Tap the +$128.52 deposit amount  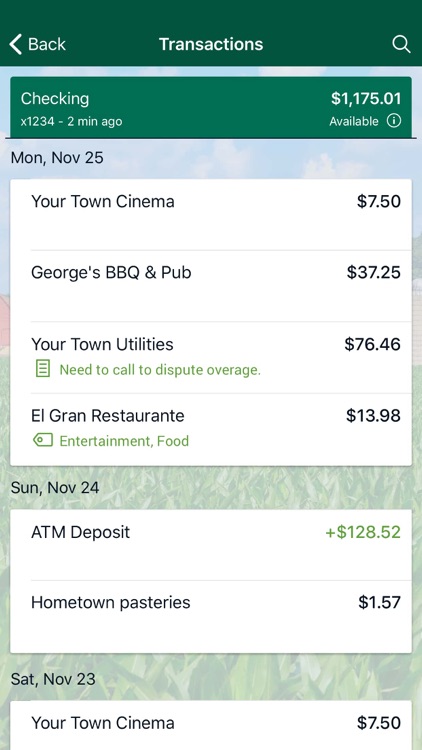(363, 532)
